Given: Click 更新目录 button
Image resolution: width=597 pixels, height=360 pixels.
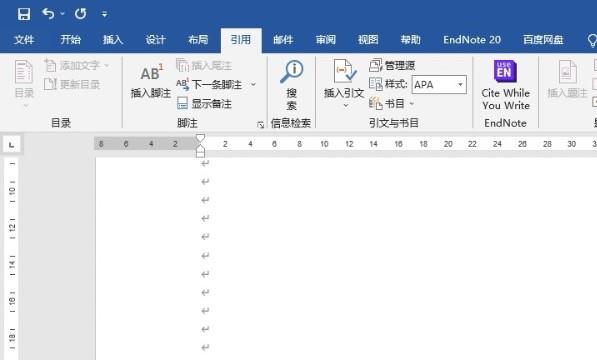Looking at the screenshot, I should (x=72, y=84).
